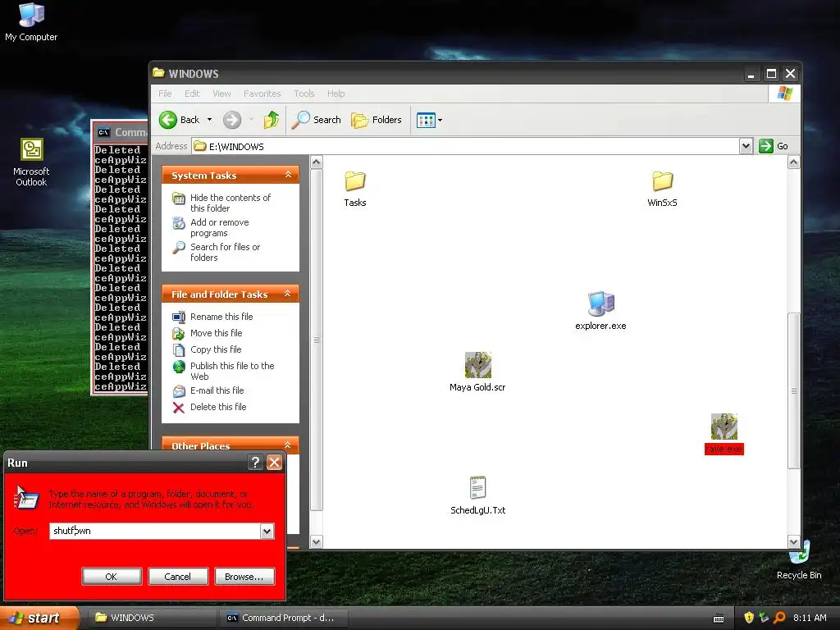The width and height of the screenshot is (840, 630).
Task: Click the WINDOWS folder icon in title bar
Action: [158, 72]
